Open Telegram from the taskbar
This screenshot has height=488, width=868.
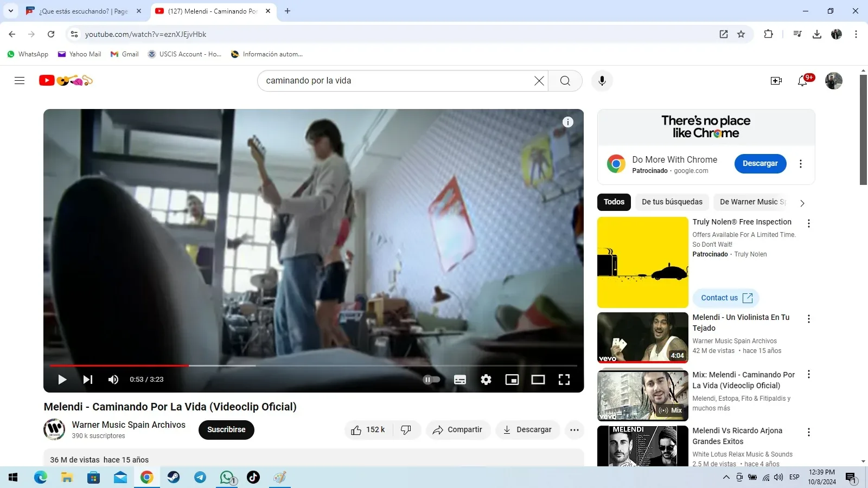(200, 477)
